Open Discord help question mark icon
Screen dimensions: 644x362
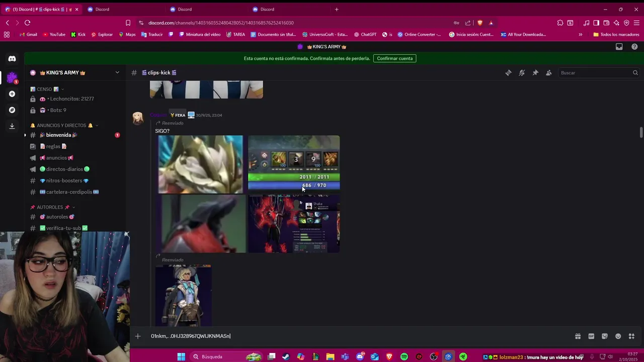coord(634,47)
